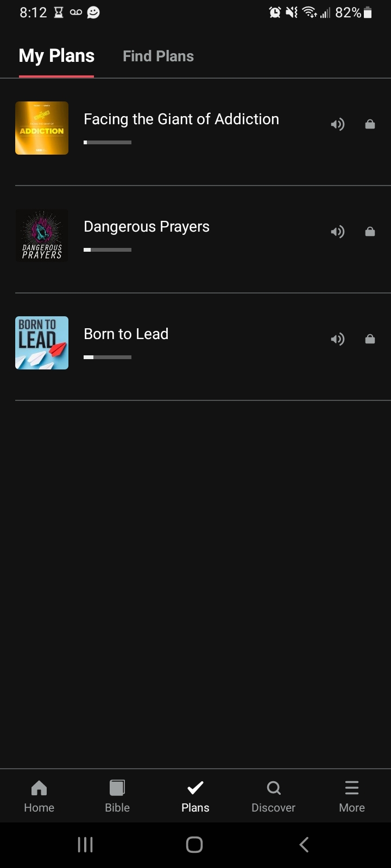This screenshot has height=868, width=391.
Task: Open the Dangerous Prayers plan title
Action: pos(147,227)
